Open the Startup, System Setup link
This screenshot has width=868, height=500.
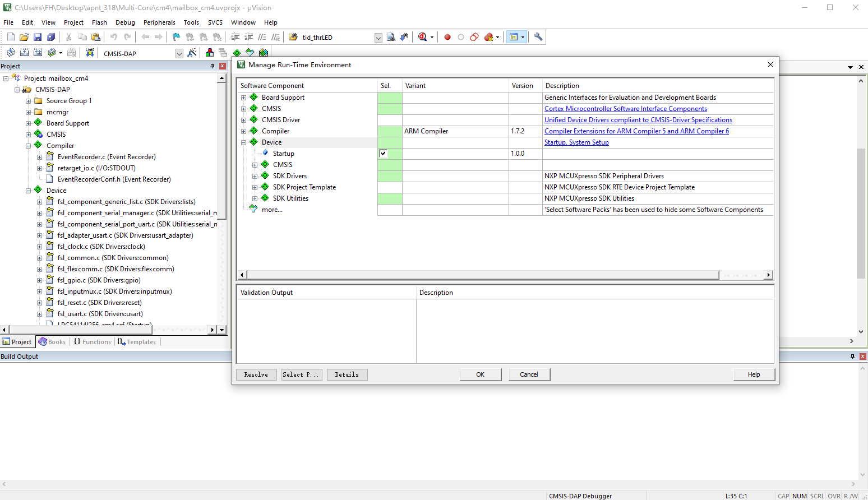click(x=576, y=142)
